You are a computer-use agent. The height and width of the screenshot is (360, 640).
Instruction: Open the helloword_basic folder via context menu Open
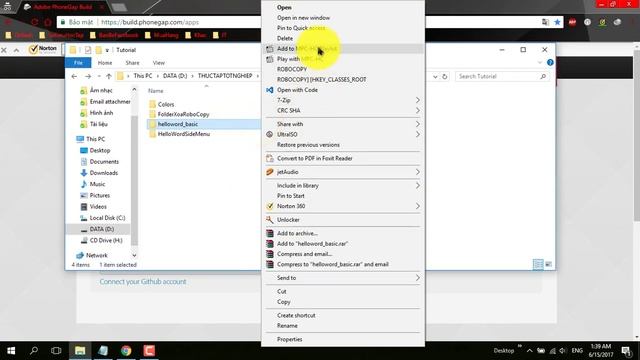284,7
